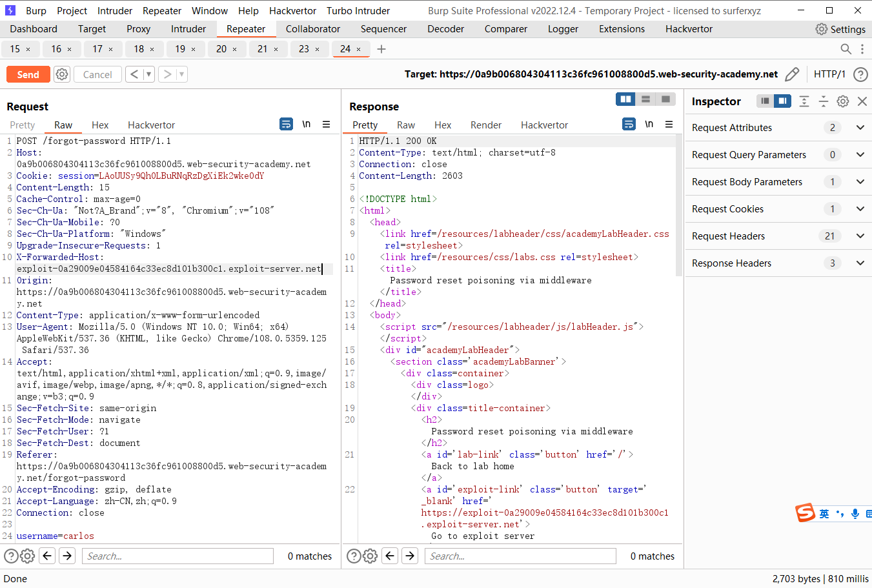Close Repeater tab 24
The image size is (872, 588).
(x=359, y=49)
